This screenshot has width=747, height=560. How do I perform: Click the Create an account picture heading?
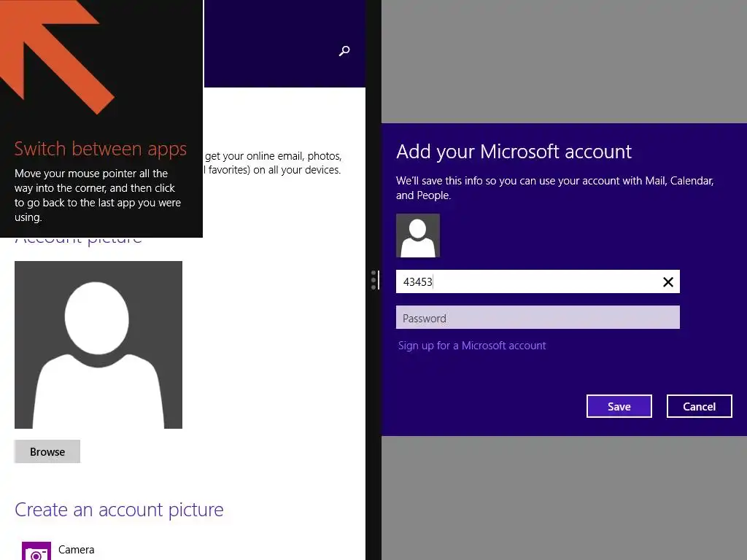(x=119, y=510)
